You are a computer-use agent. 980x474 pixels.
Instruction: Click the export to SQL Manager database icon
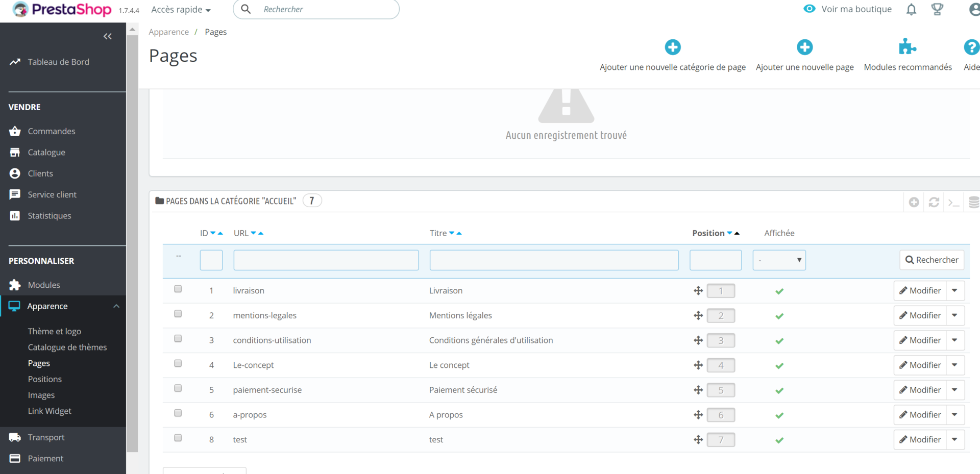[x=974, y=202]
